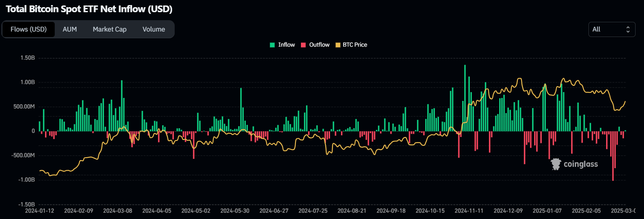This screenshot has width=644, height=219.
Task: Select the Market Cap tab
Action: pyautogui.click(x=109, y=29)
